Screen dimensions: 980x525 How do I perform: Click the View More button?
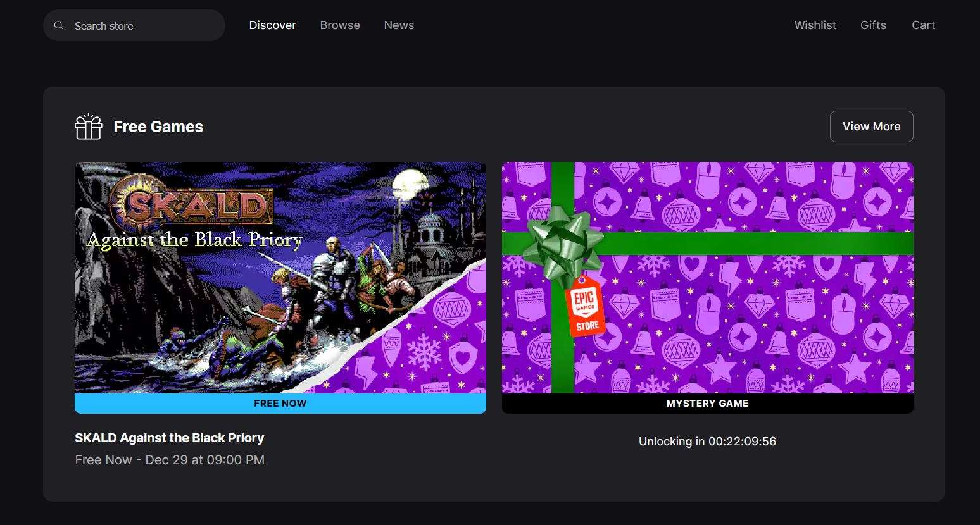pyautogui.click(x=872, y=127)
